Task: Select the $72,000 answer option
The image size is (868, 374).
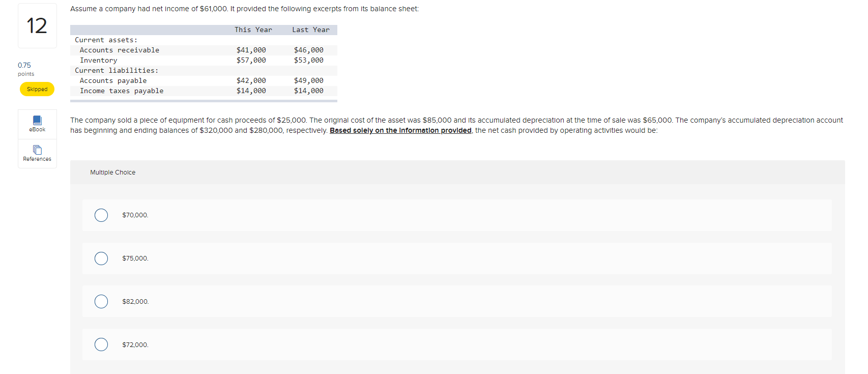Action: 101,344
